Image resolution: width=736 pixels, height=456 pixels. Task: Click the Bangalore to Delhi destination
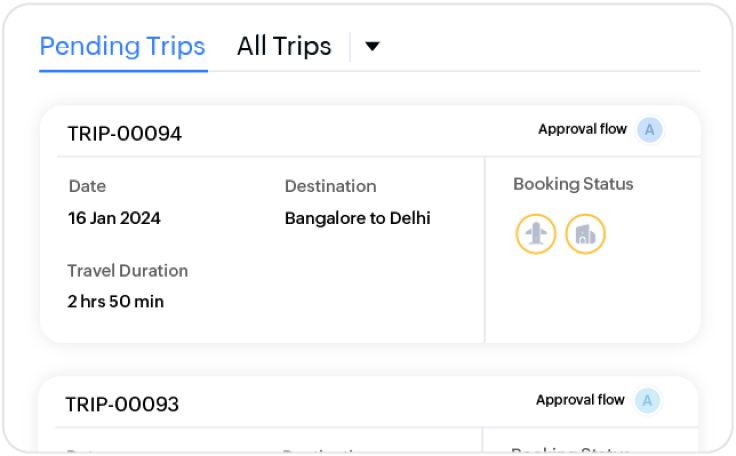pos(357,218)
